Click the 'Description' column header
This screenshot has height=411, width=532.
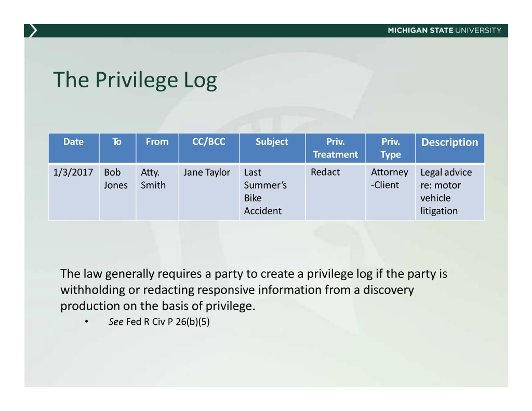coord(450,148)
